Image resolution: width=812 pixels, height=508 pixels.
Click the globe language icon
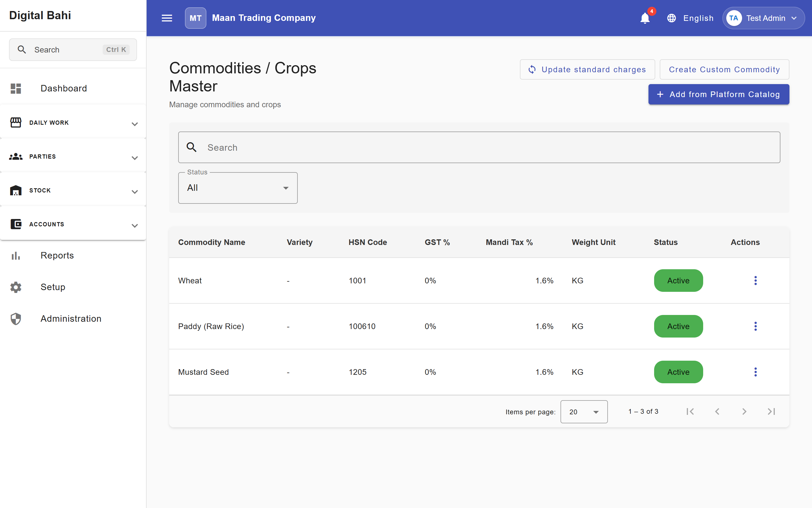click(x=671, y=18)
